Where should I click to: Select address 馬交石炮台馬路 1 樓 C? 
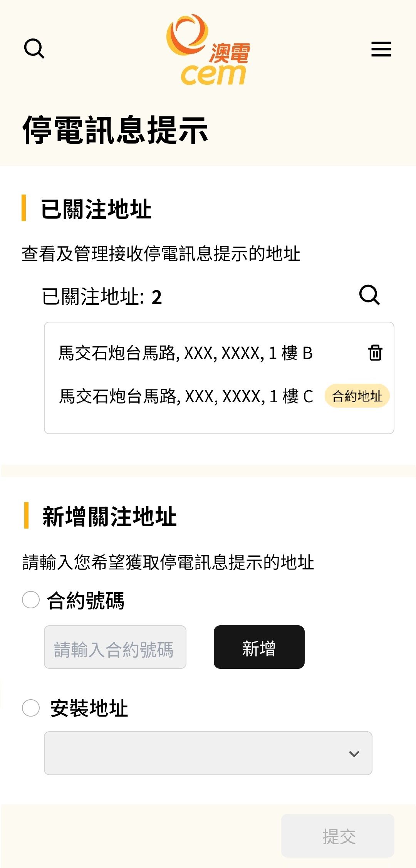(x=186, y=396)
